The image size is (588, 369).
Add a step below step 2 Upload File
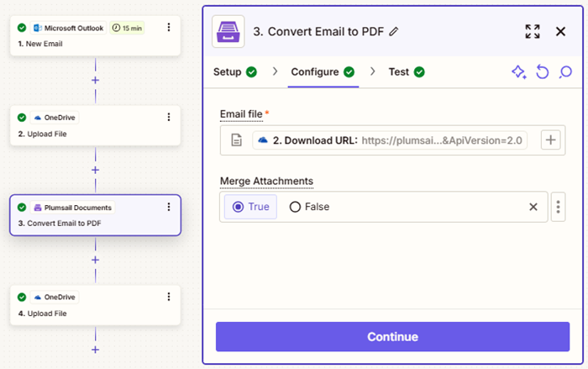coord(95,170)
